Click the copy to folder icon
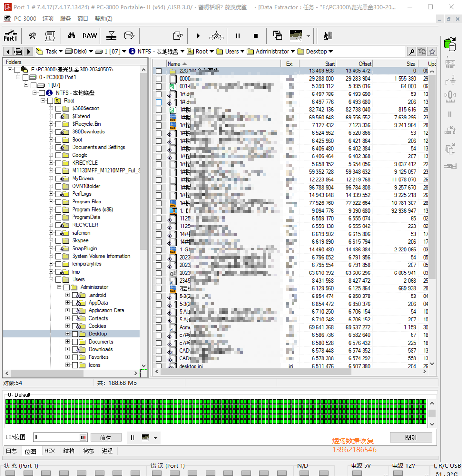This screenshot has height=476, width=462. click(x=178, y=36)
